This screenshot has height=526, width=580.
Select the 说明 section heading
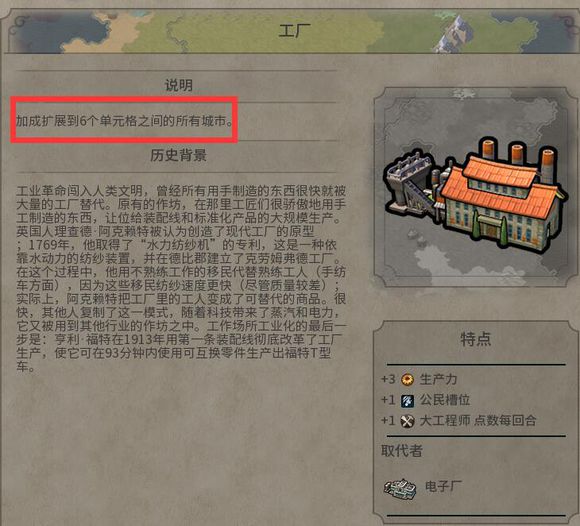click(179, 85)
